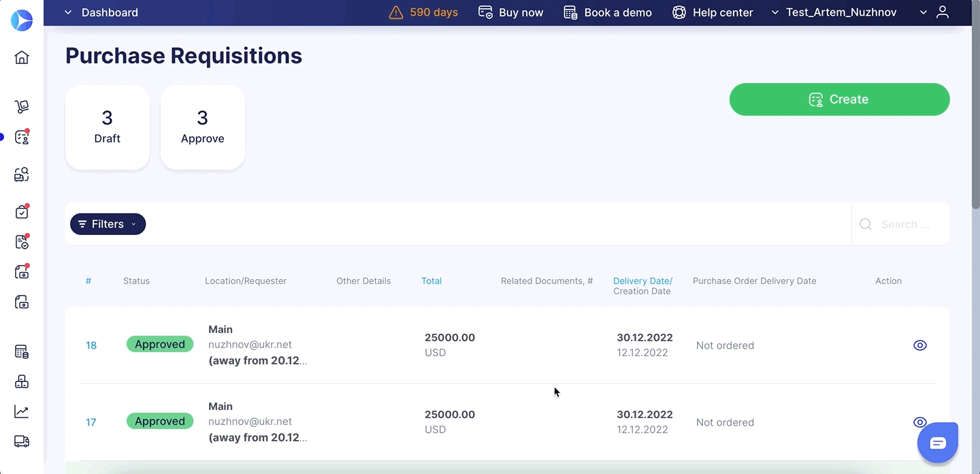Open the Home page from the sidebar

pyautogui.click(x=22, y=57)
